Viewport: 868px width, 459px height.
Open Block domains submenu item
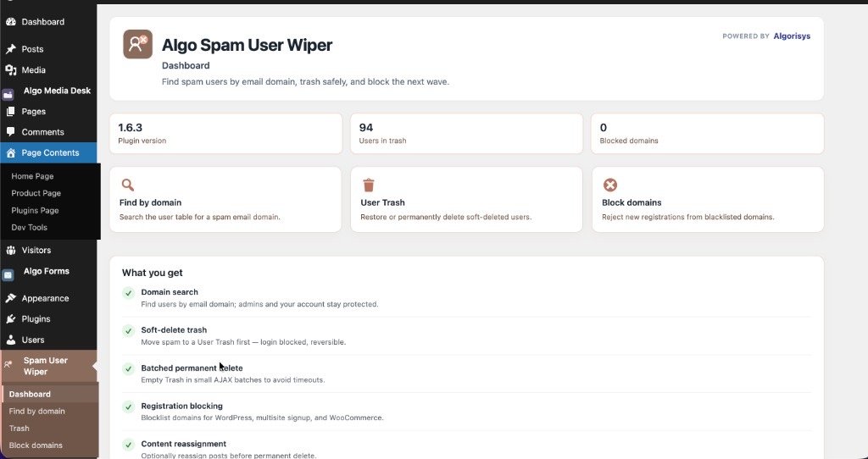click(x=36, y=445)
